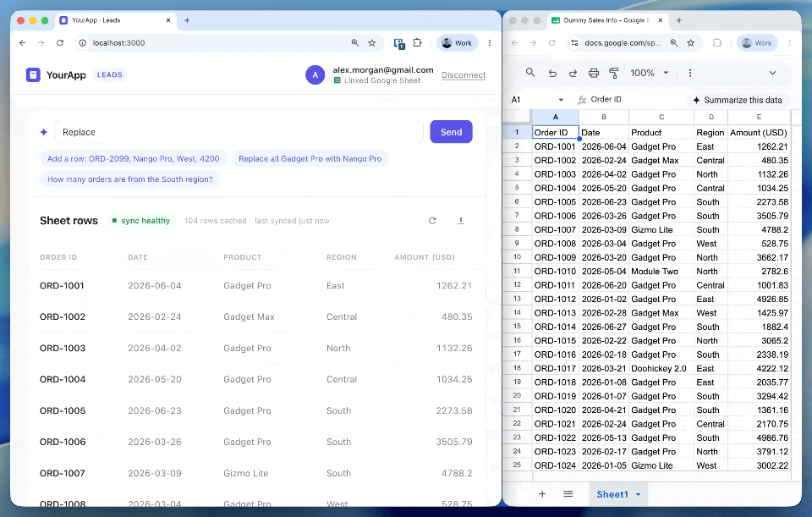Click the Disconnect link

point(464,75)
